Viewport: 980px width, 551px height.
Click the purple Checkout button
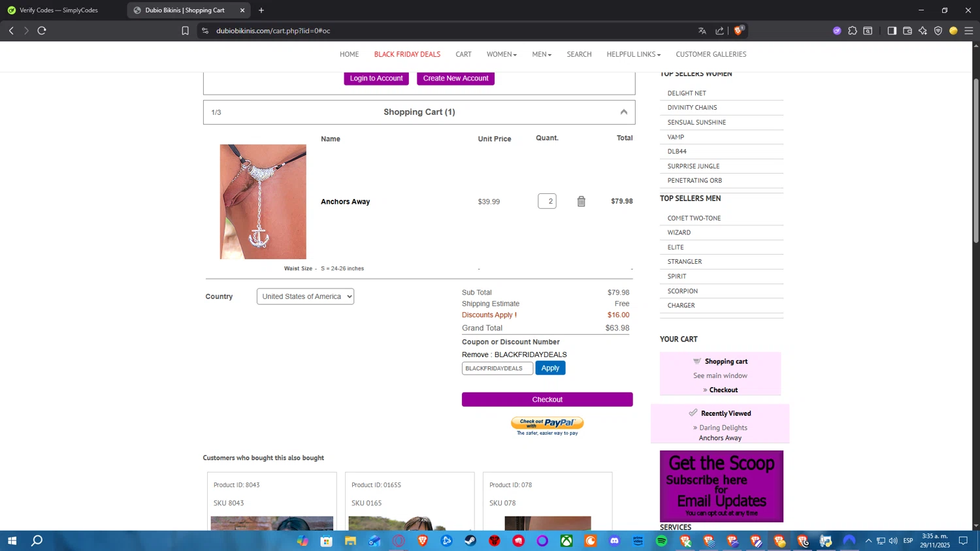coord(547,400)
